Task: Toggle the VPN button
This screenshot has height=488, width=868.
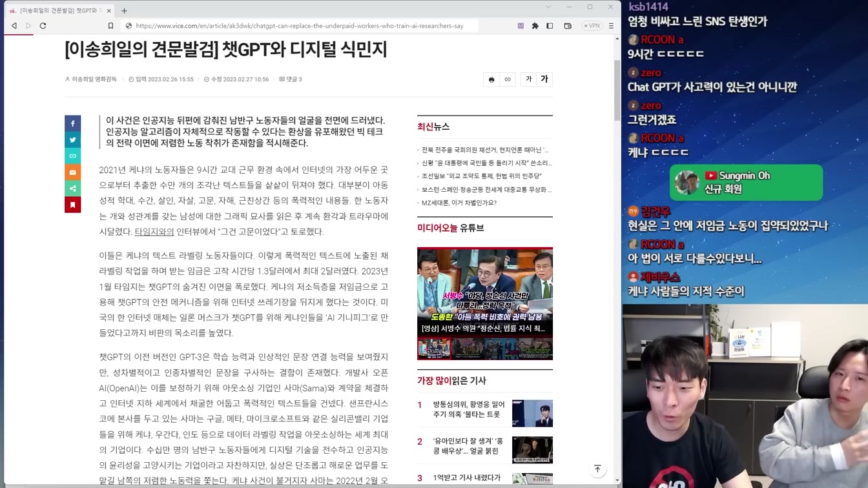Action: click(592, 26)
